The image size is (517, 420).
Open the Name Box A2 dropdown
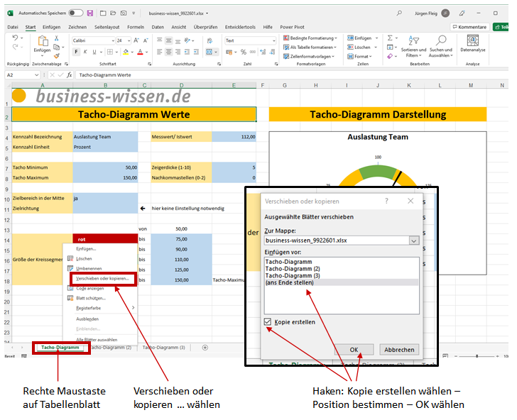[x=37, y=75]
